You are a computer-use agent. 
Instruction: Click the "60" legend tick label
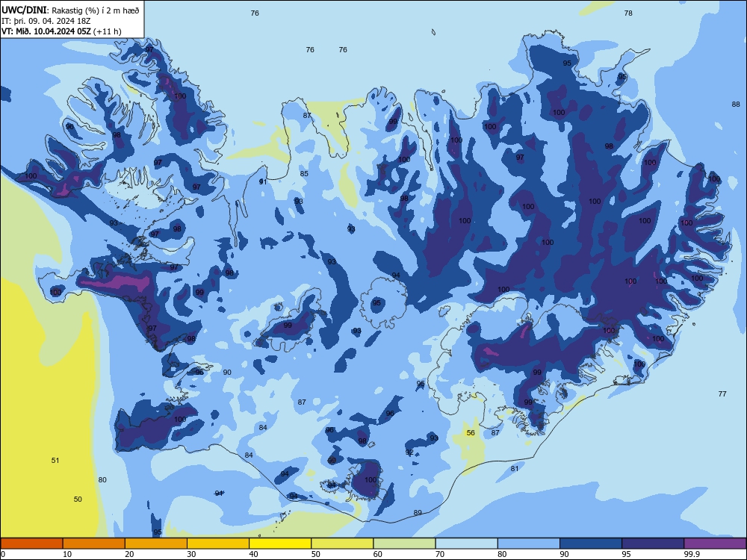(x=378, y=554)
